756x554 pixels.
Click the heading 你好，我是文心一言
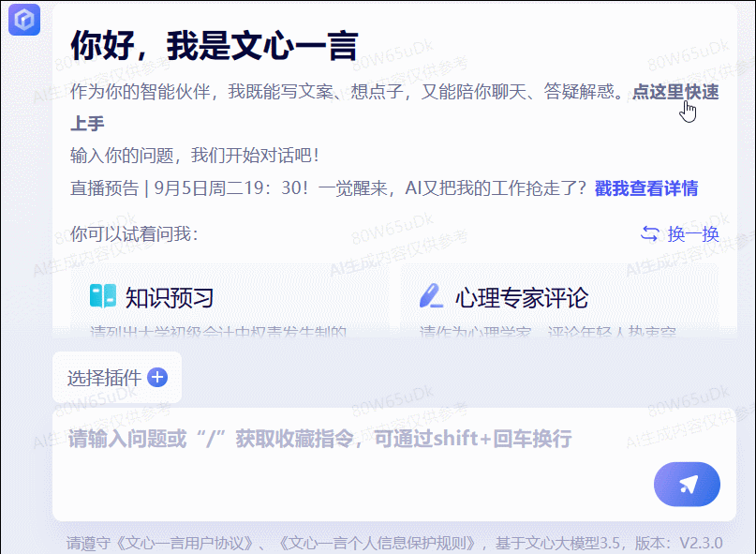(215, 46)
